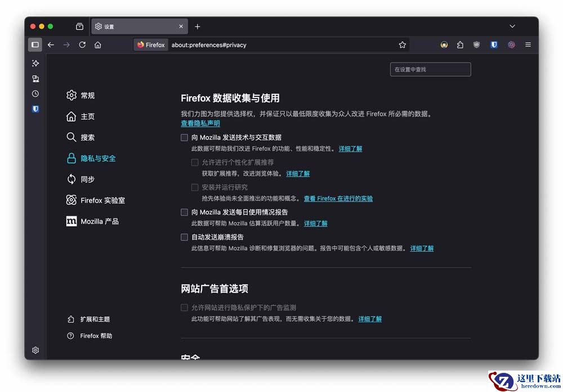Toggle 允许进行个性化扩展推荐 checkbox
This screenshot has width=563, height=392.
195,162
